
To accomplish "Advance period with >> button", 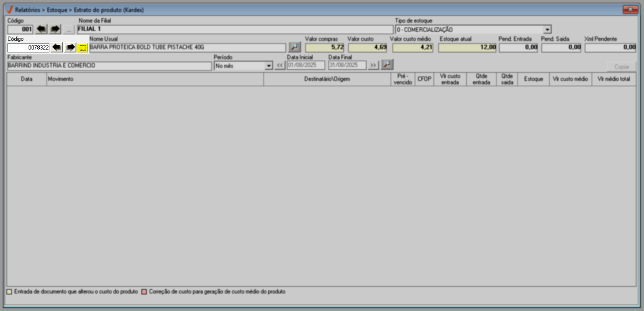I will point(373,65).
